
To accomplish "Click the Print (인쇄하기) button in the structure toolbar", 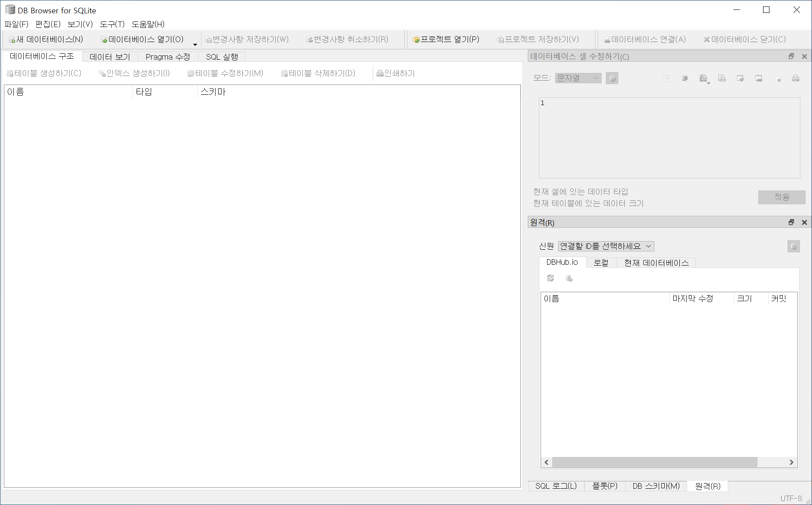I will [x=395, y=73].
